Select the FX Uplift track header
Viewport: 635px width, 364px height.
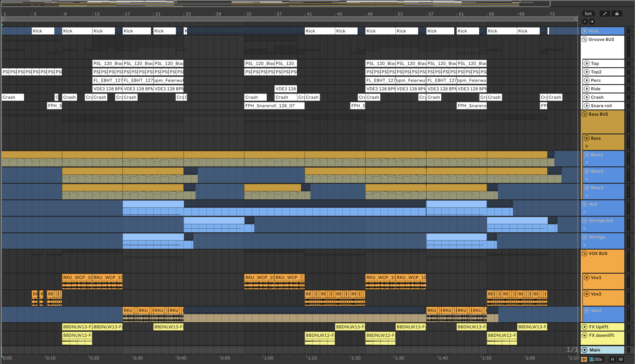605,327
